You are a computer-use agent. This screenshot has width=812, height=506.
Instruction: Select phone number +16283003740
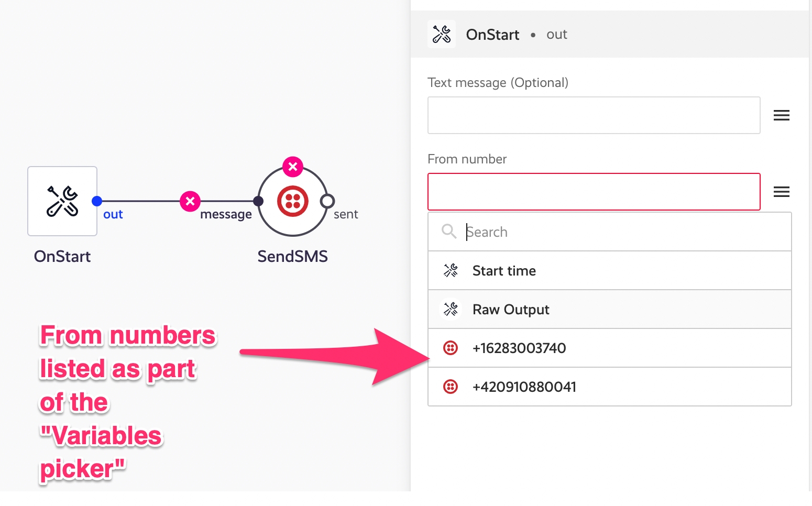(519, 348)
